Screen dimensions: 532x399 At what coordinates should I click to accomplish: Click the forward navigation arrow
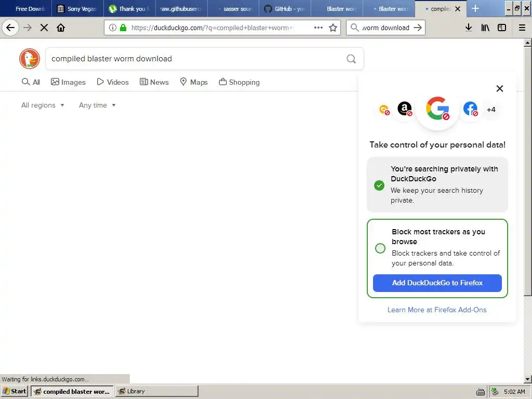point(28,28)
